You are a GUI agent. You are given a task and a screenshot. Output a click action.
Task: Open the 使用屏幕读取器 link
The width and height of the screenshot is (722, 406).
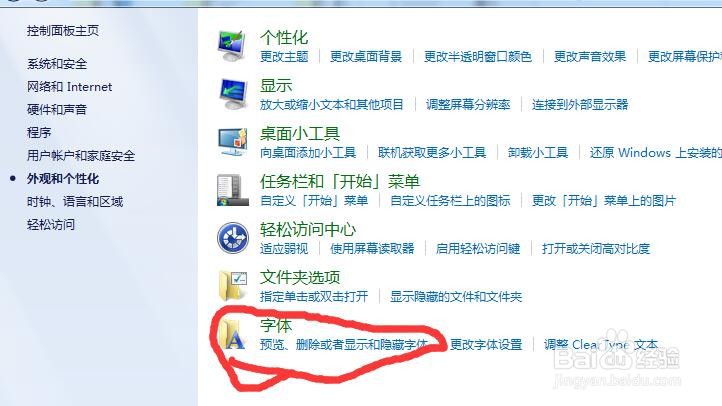coord(372,249)
